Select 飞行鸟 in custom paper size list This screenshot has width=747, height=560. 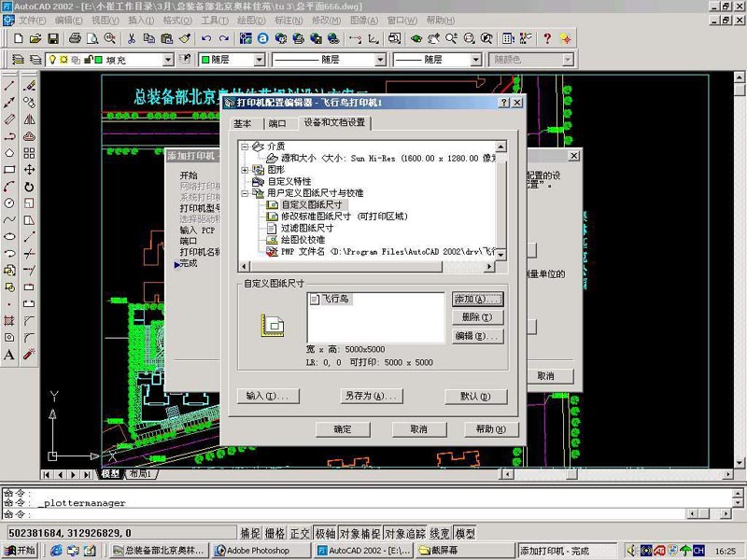[x=331, y=299]
